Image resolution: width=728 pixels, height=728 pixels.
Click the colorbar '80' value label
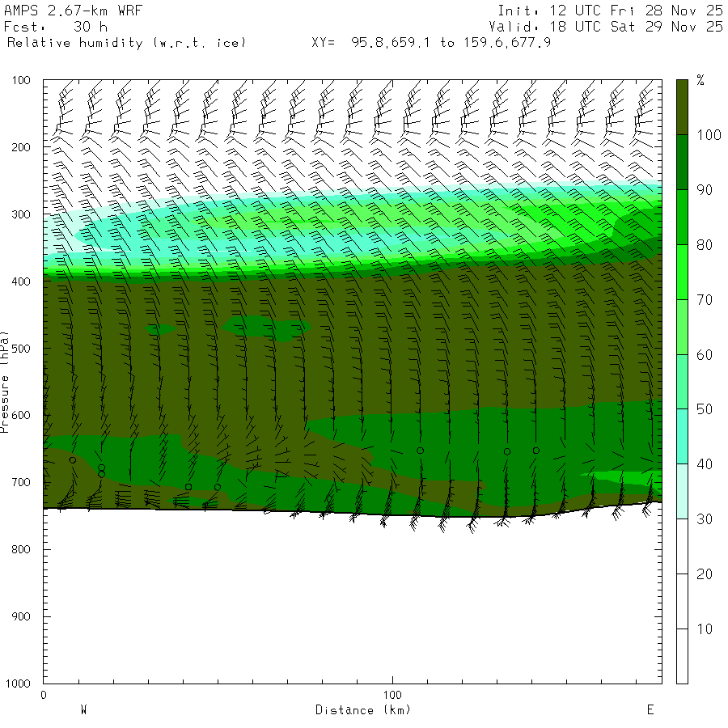705,245
